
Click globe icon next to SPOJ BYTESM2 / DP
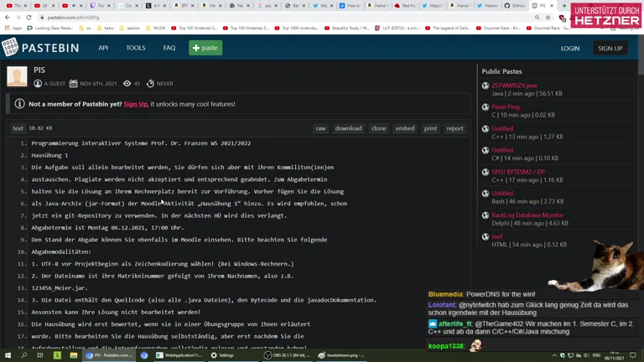point(486,172)
